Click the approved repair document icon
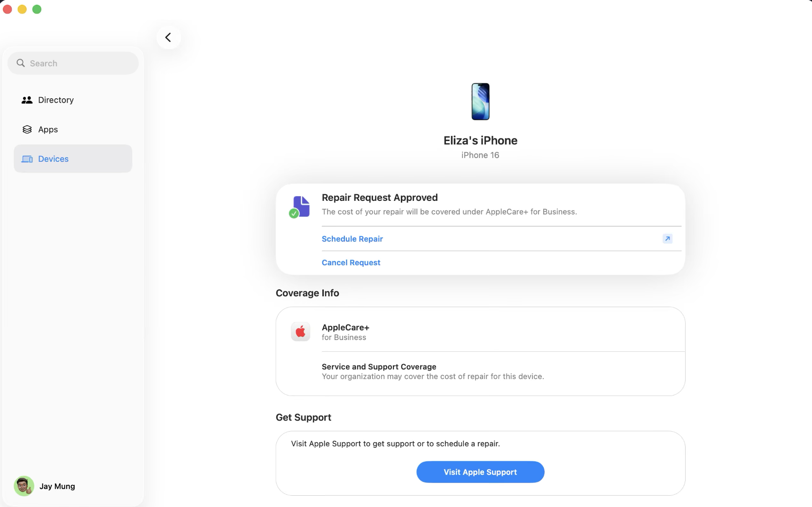812x507 pixels. [x=300, y=207]
